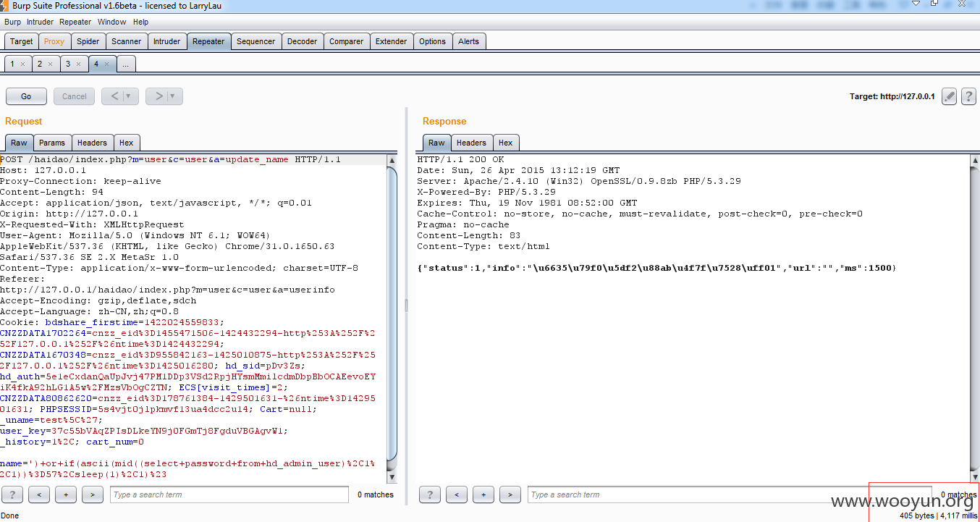Click response pane scrollbar up arrow
Viewport: 980px width, 522px height.
point(974,160)
